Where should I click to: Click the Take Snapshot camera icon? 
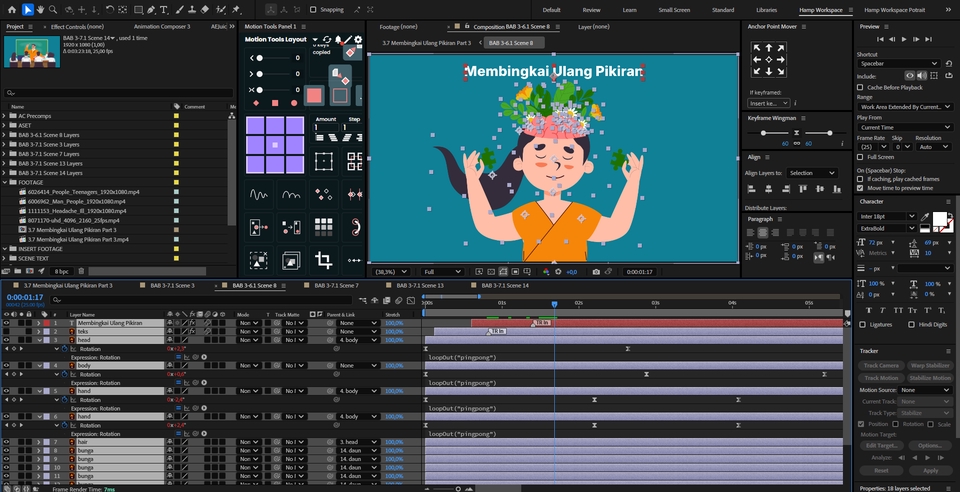pos(596,272)
